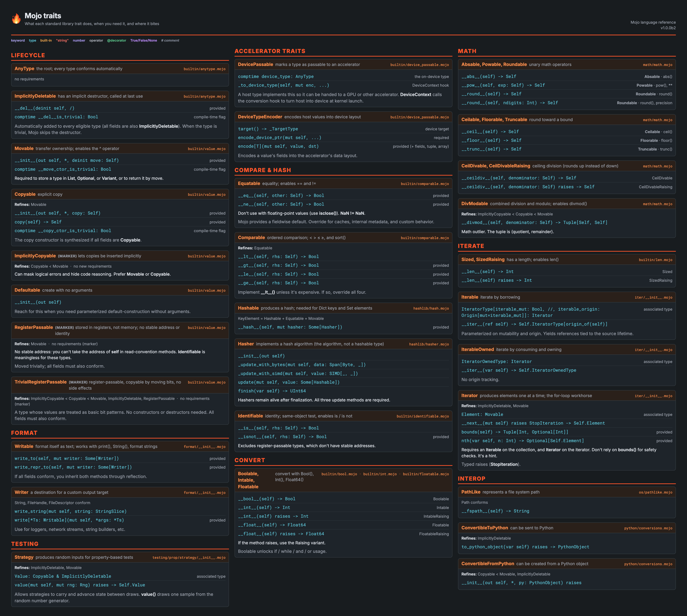This screenshot has width=687, height=616.
Task: Click the DeviceTypeEncoder card heading
Action: (260, 117)
